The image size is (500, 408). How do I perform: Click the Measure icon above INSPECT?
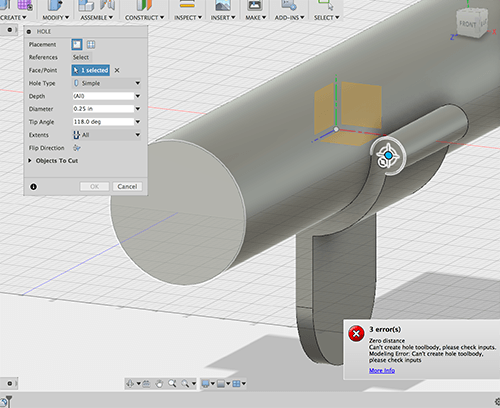pyautogui.click(x=187, y=5)
